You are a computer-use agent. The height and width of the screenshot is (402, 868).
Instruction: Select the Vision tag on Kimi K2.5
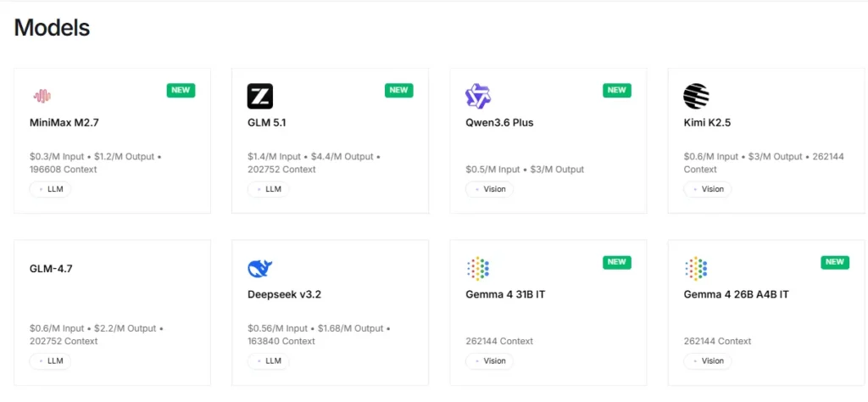(x=708, y=189)
